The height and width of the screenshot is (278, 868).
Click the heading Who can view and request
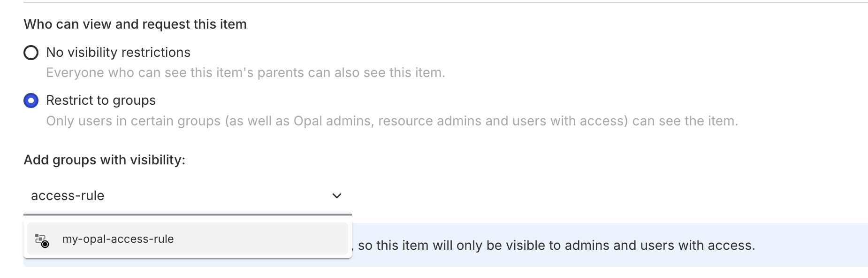click(x=135, y=24)
